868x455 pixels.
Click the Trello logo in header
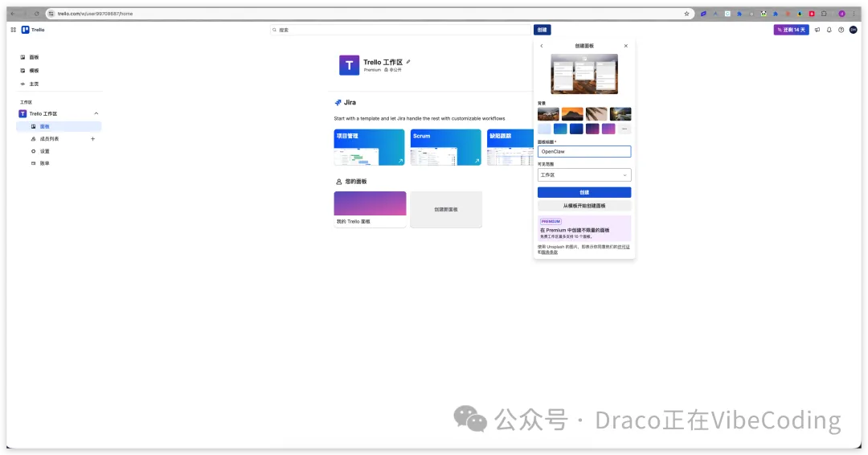point(33,30)
